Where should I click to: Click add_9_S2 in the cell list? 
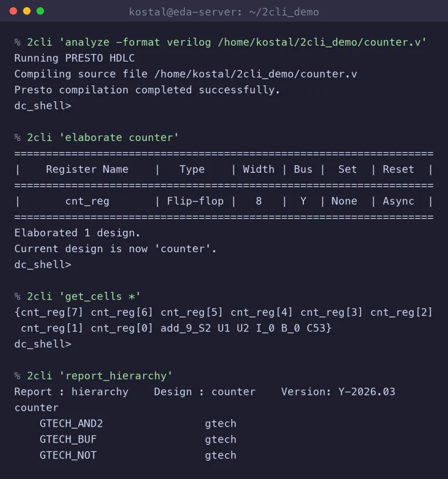[x=185, y=328]
